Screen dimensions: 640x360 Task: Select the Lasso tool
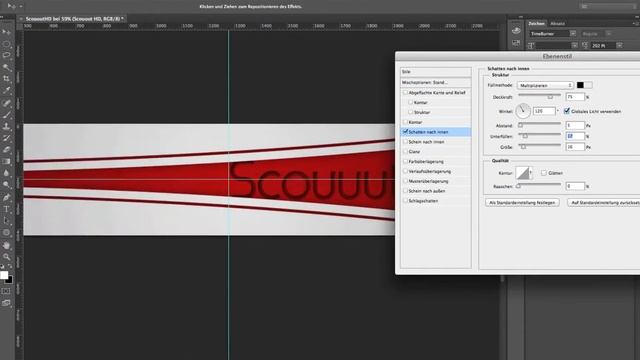point(7,55)
